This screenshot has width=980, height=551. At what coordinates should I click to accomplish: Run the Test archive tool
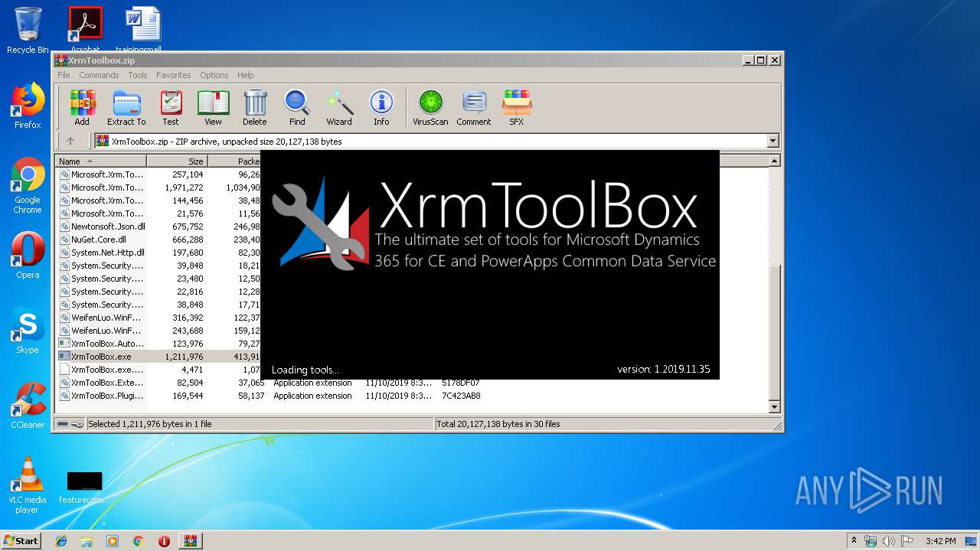pos(171,107)
